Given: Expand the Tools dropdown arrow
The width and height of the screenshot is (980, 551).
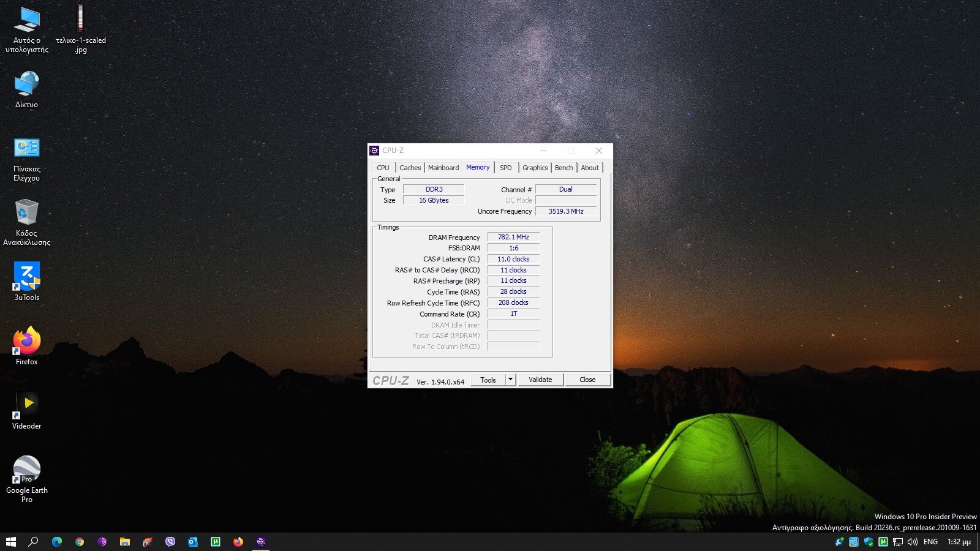Looking at the screenshot, I should click(510, 380).
